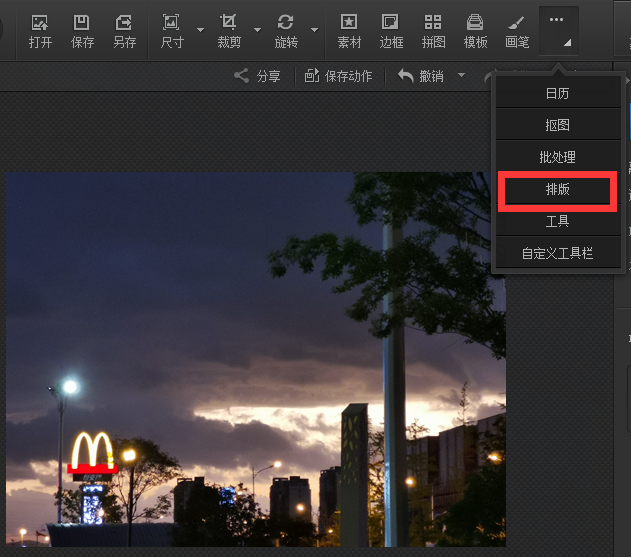Expand the dropdown arrow beside 裁剪

(x=257, y=30)
